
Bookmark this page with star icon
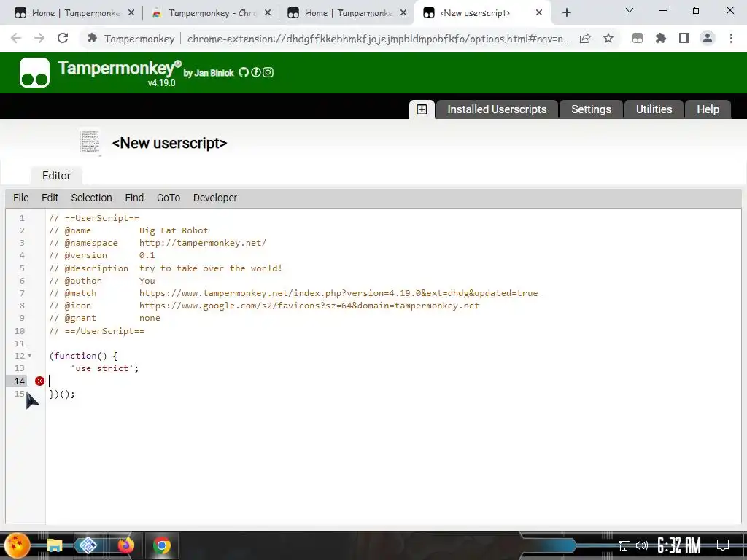tap(608, 38)
